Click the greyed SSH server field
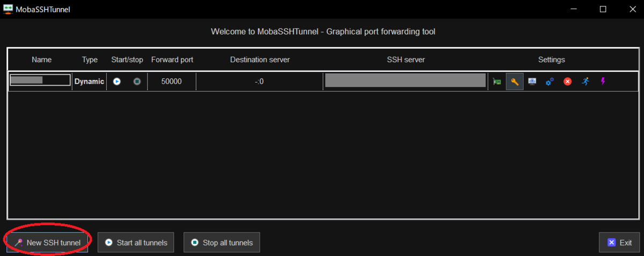The image size is (644, 256). click(x=405, y=81)
